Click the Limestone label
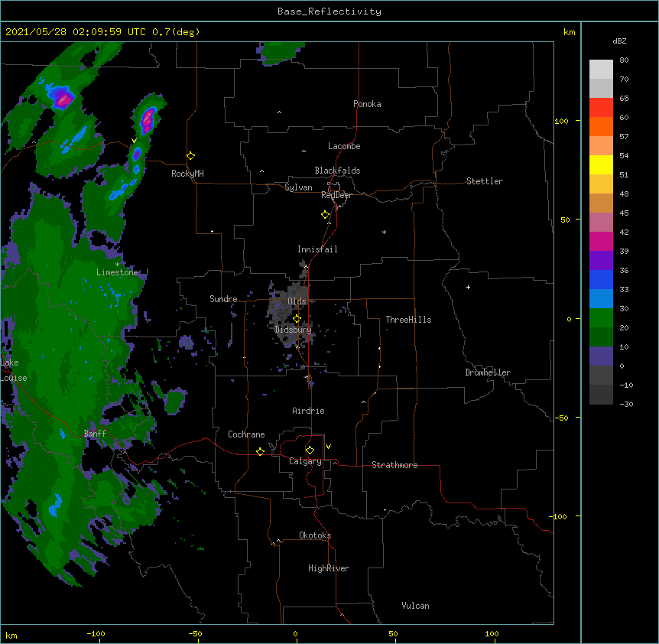659x644 pixels. pyautogui.click(x=117, y=272)
